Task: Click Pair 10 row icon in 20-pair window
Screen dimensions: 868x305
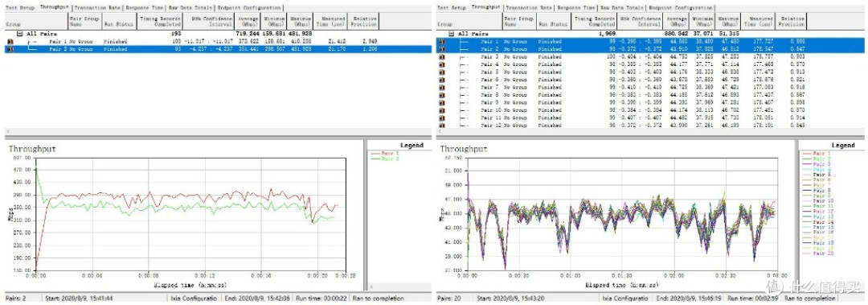Action: point(442,110)
